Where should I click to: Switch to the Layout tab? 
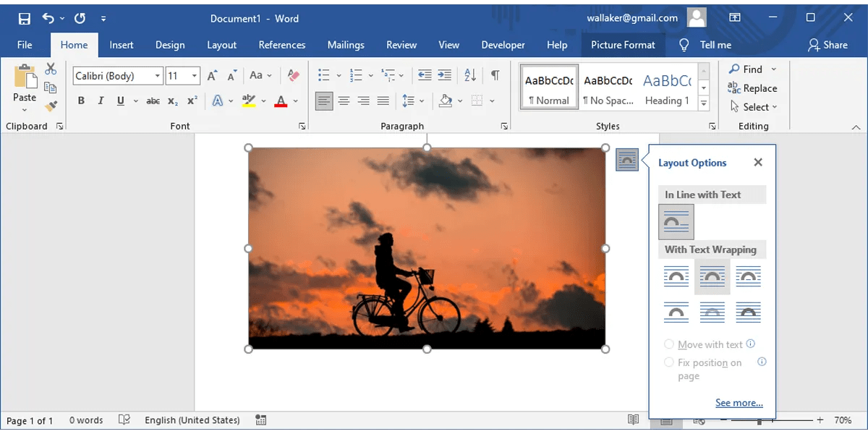pyautogui.click(x=222, y=45)
